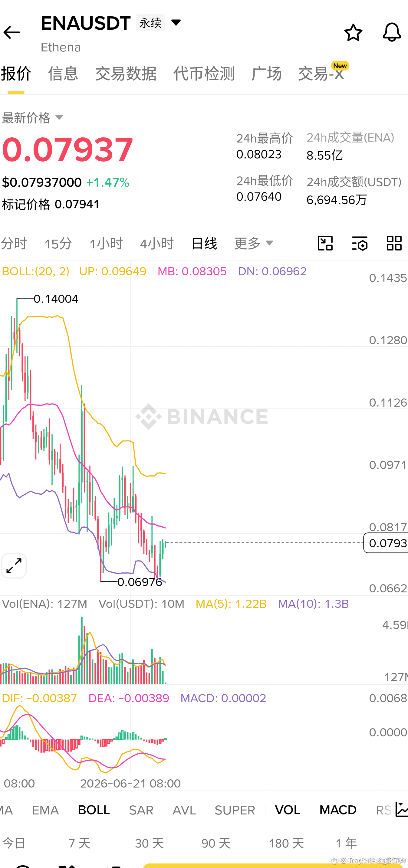Tap the 24h成交额 value 6,694.56万
The height and width of the screenshot is (868, 408).
click(337, 200)
